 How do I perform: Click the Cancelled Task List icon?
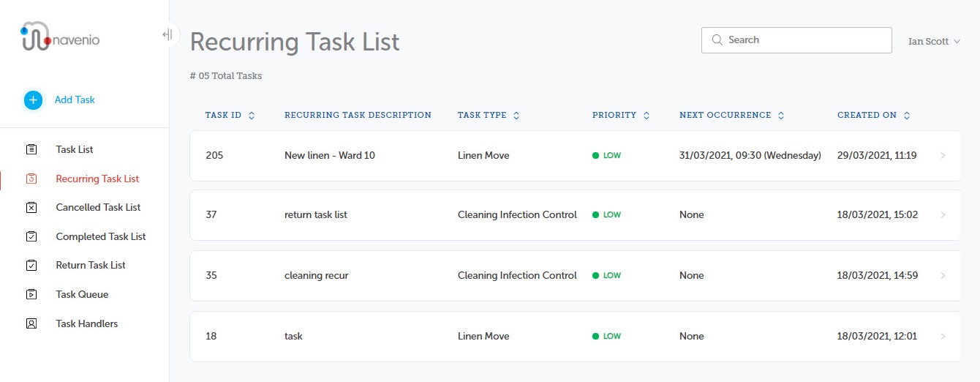click(x=31, y=207)
